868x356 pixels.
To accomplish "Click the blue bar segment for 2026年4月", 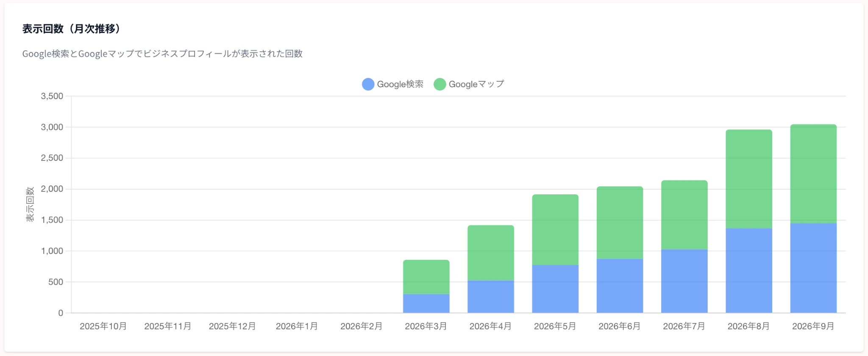I will pos(491,297).
